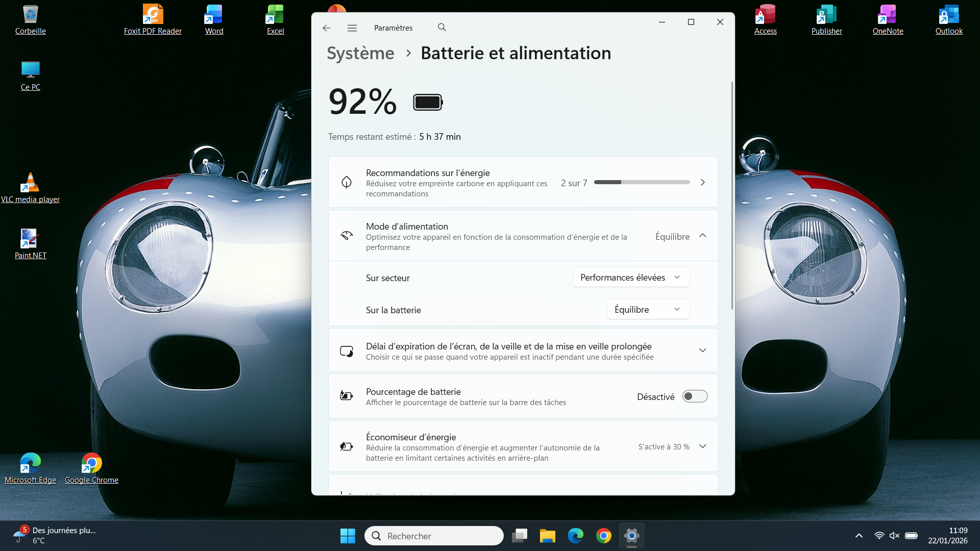Click the Settings gear on the taskbar
This screenshot has width=980, height=551.
[x=632, y=536]
